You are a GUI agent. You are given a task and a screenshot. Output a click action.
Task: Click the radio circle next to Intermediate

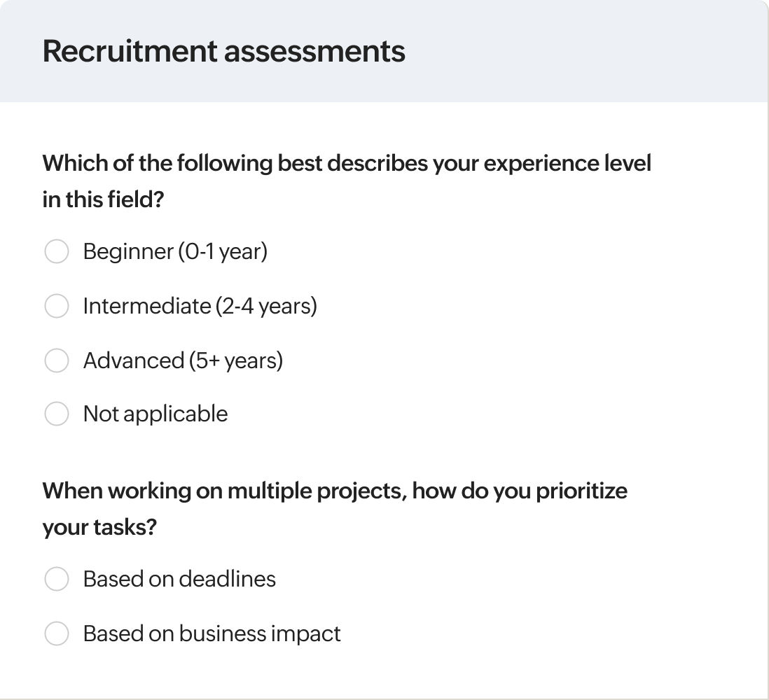(57, 306)
